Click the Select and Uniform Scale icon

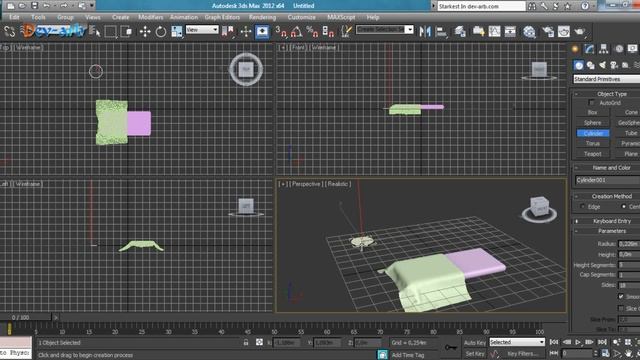(x=177, y=31)
